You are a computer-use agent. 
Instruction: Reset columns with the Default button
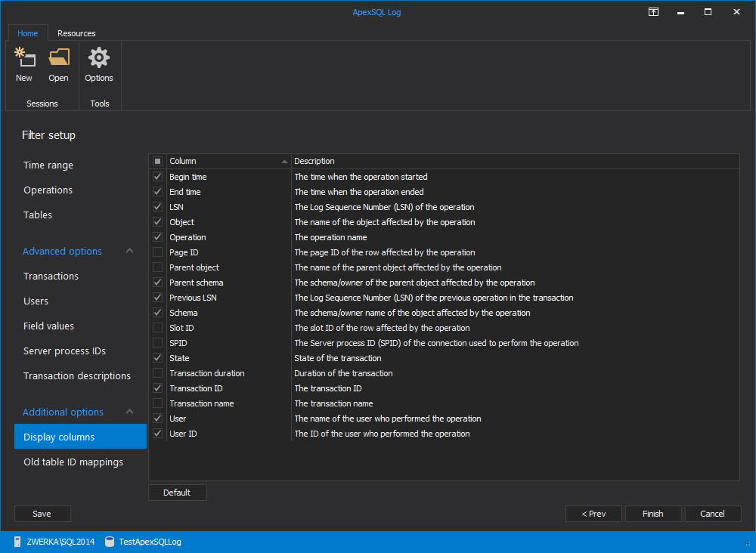(178, 493)
